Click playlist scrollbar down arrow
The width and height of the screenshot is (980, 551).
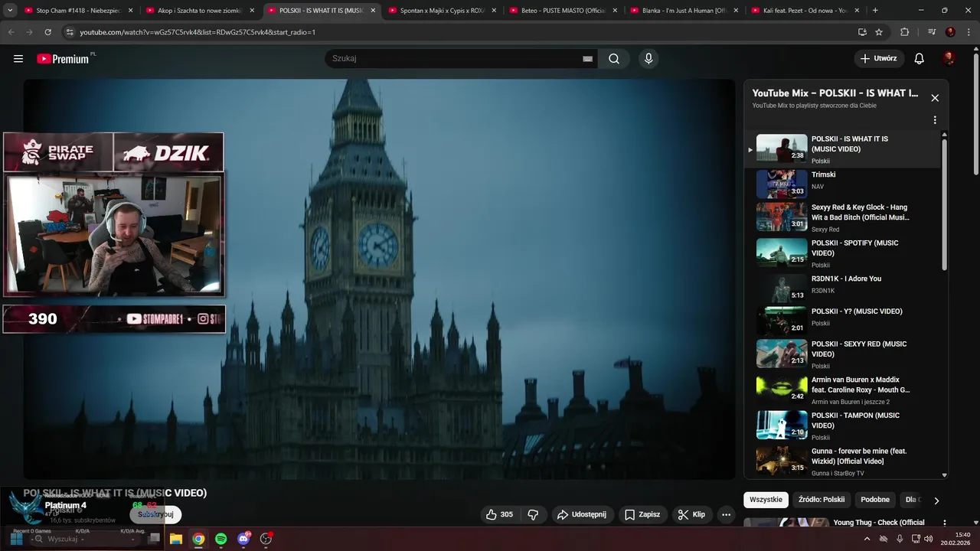tap(944, 475)
